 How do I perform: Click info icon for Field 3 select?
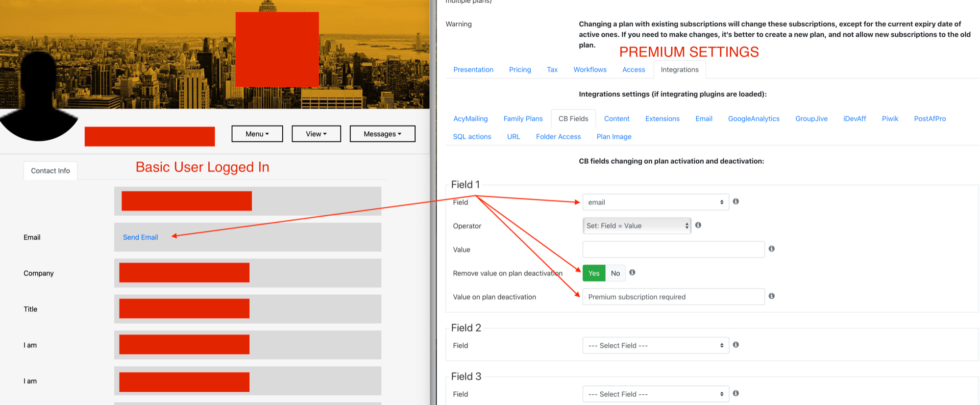[x=735, y=393]
